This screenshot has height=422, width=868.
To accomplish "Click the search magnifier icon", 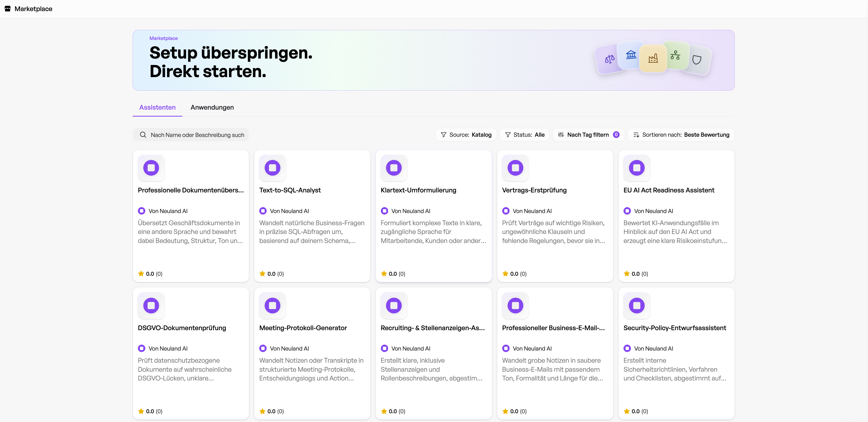I will click(x=143, y=135).
